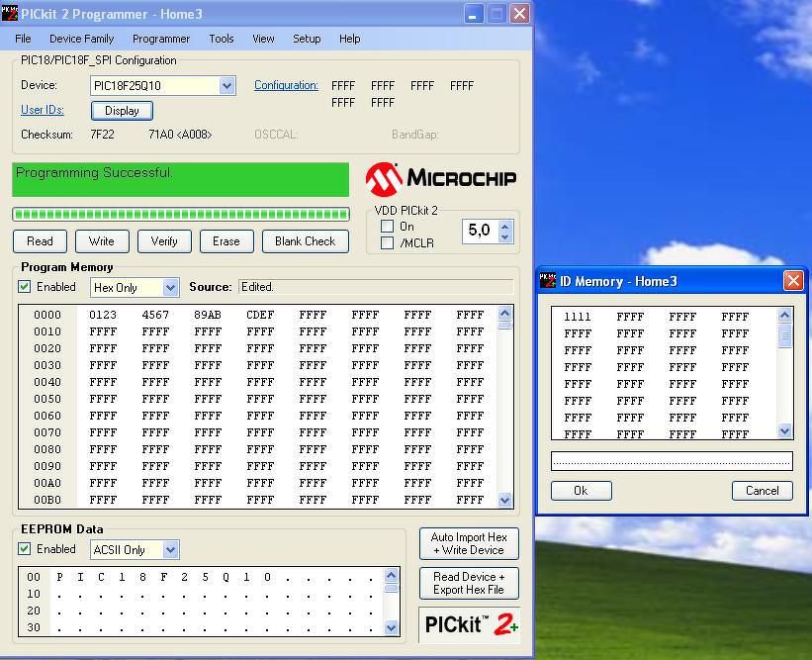Open the Setup menu
812x660 pixels.
(307, 39)
